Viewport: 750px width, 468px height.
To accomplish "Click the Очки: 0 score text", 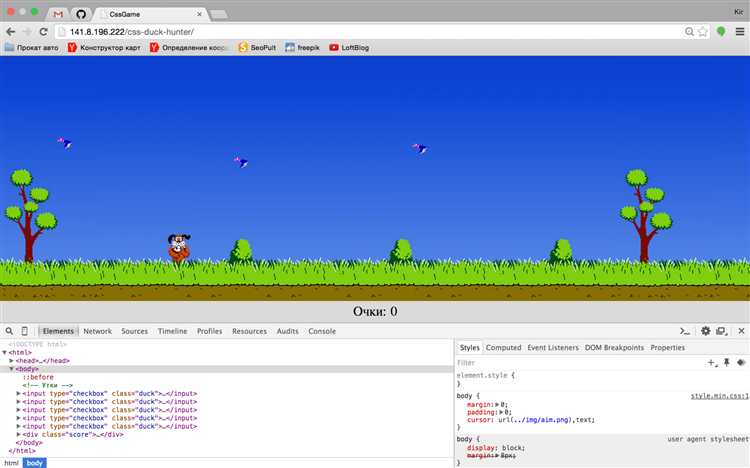I will pyautogui.click(x=375, y=311).
